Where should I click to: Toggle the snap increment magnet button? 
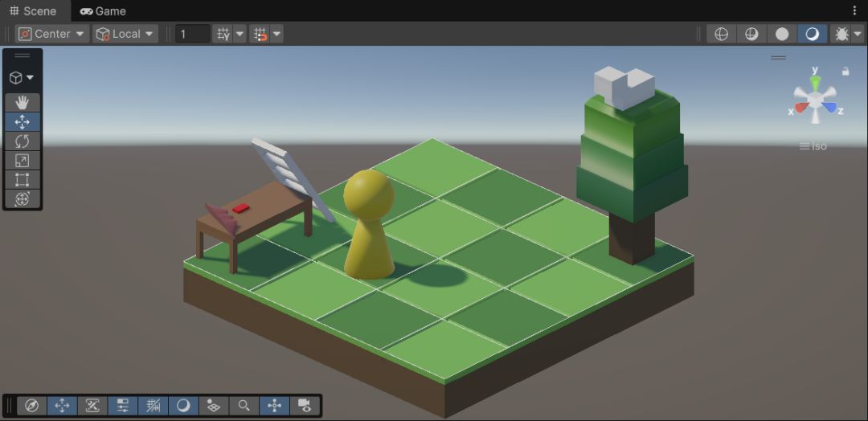(x=260, y=34)
